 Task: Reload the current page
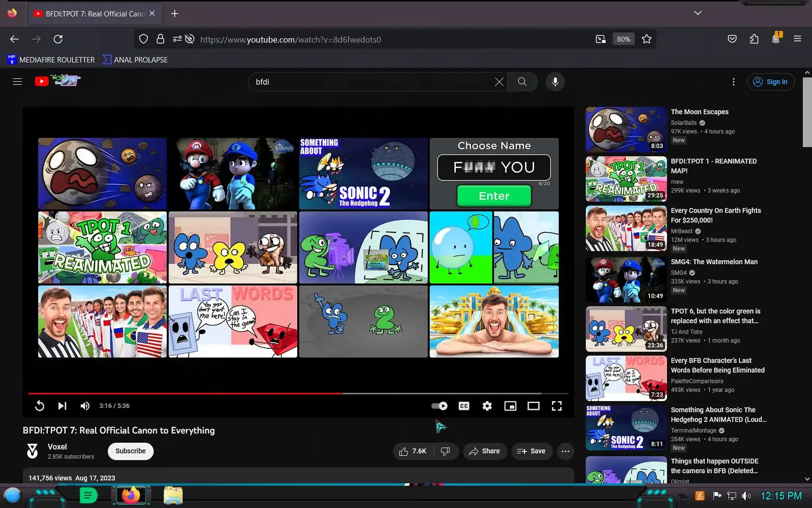[58, 39]
